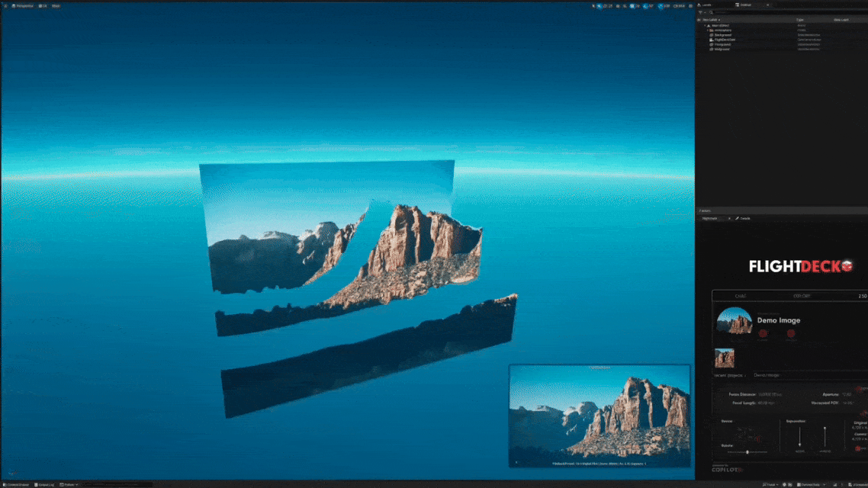Screen dimensions: 868x488
Task: Click the Aperture value field
Action: pos(847,394)
